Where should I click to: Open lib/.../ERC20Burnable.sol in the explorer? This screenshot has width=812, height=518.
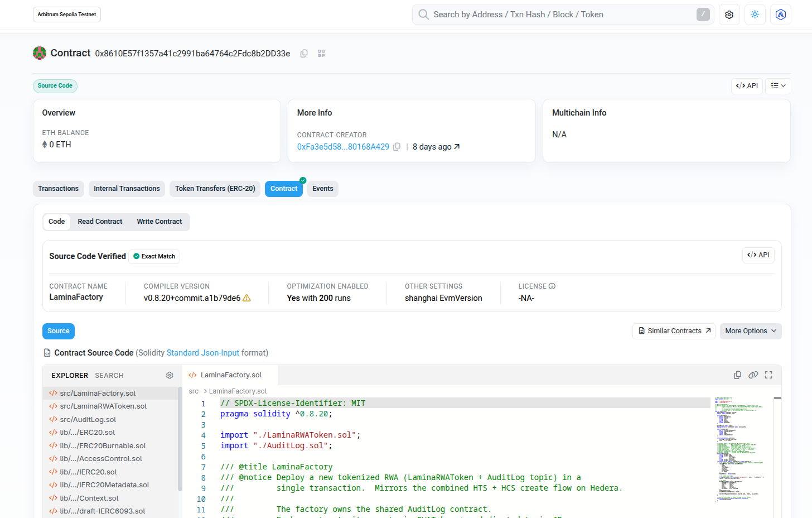pyautogui.click(x=110, y=446)
